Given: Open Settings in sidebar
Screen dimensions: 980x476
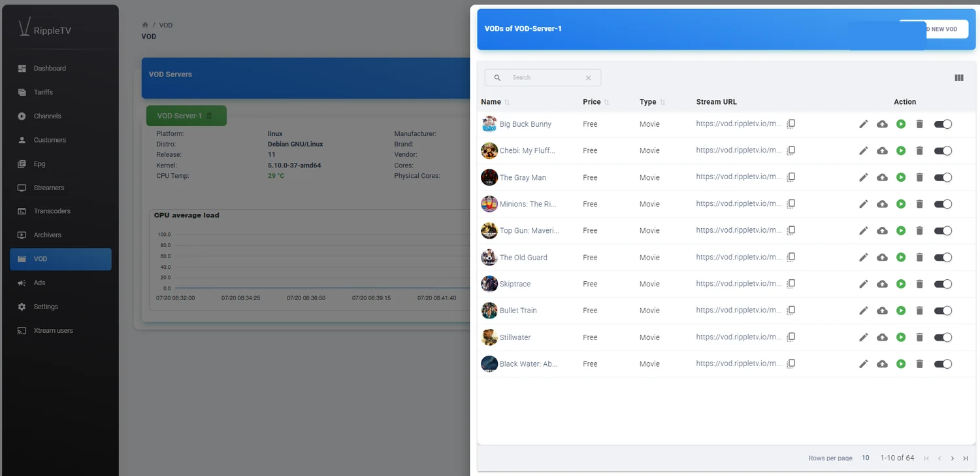Looking at the screenshot, I should coord(61,307).
